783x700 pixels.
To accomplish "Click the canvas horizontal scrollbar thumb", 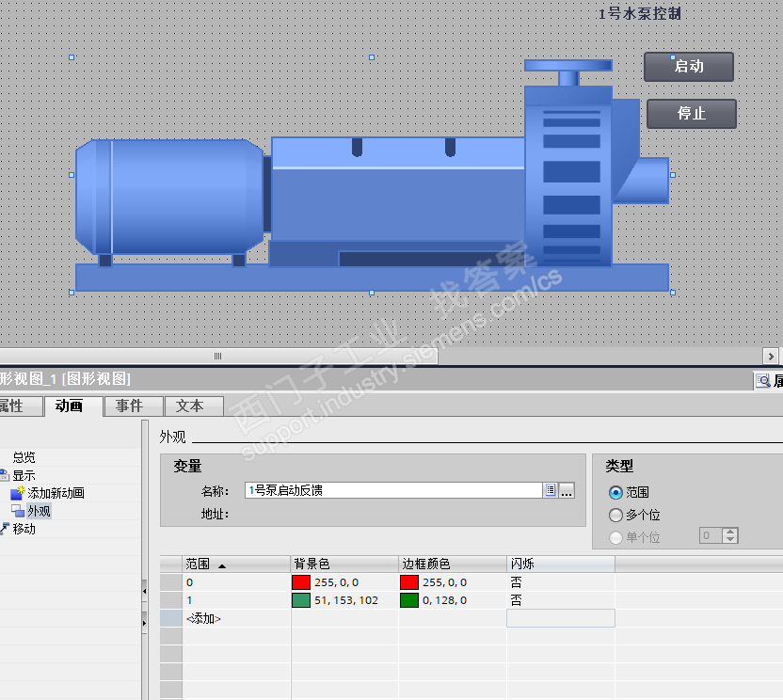I will (217, 356).
